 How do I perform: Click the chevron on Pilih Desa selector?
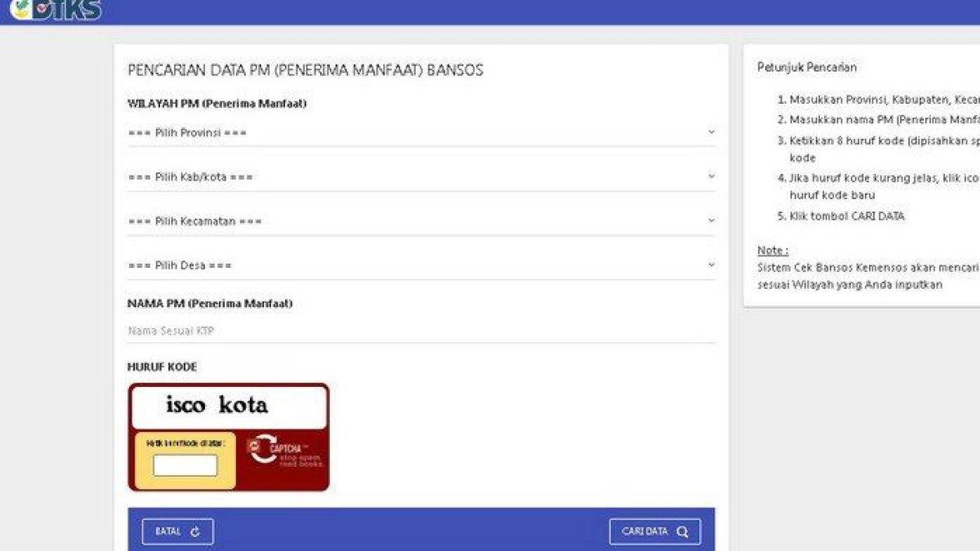(710, 264)
